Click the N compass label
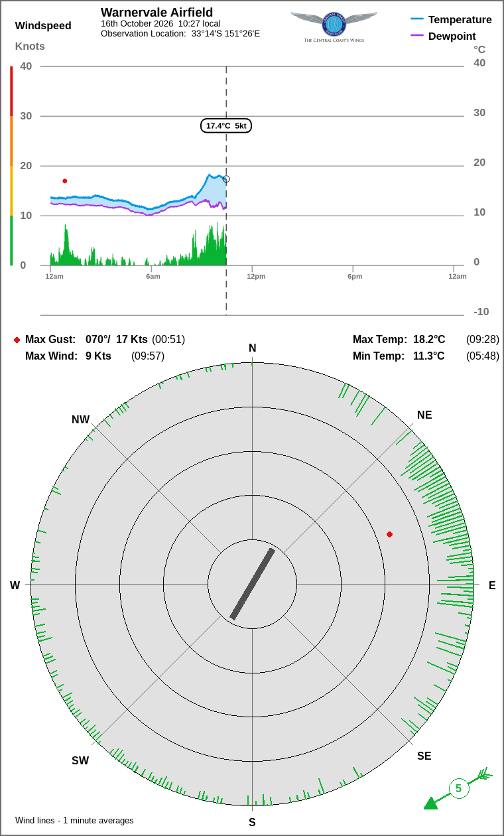This screenshot has height=836, width=504. click(252, 348)
